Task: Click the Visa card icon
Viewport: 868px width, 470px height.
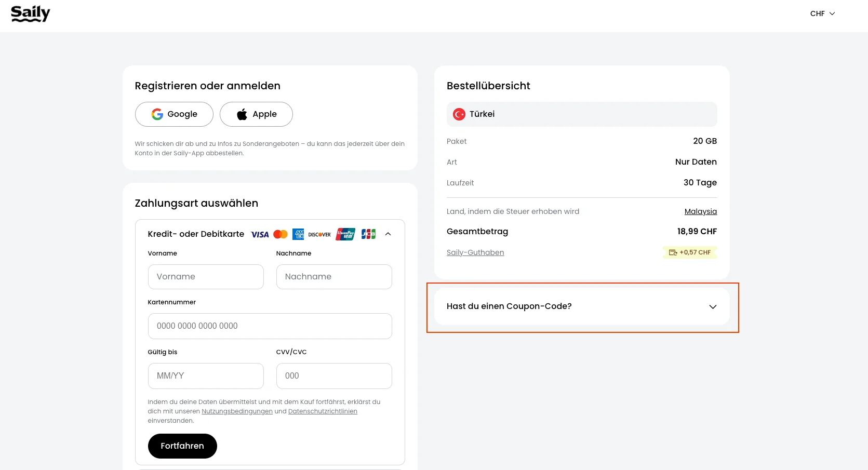Action: click(260, 234)
